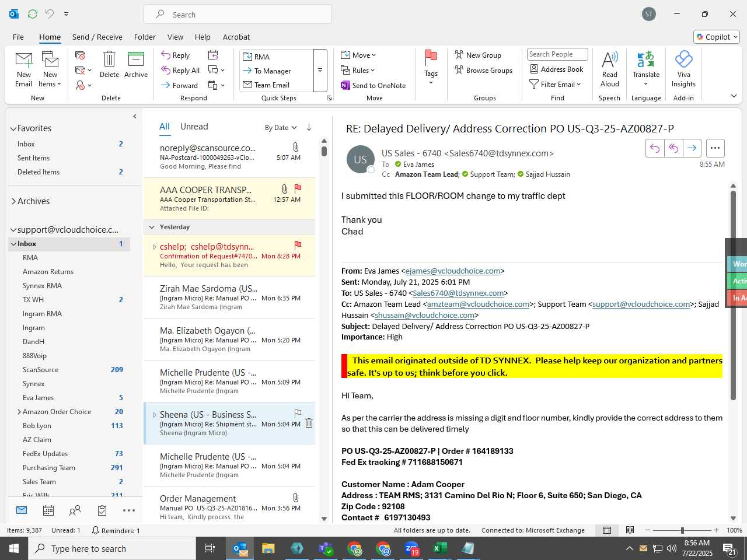The image size is (747, 560).
Task: Open By Date sort dropdown
Action: 281,128
